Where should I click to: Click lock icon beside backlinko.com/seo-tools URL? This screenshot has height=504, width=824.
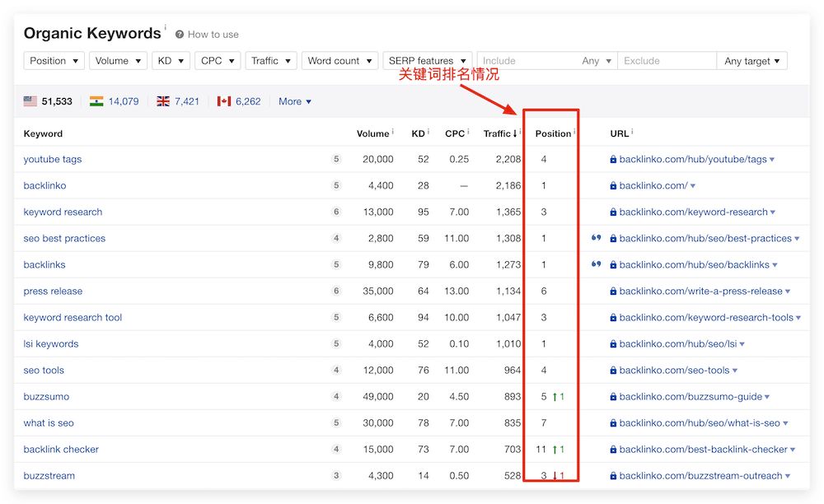(x=613, y=371)
